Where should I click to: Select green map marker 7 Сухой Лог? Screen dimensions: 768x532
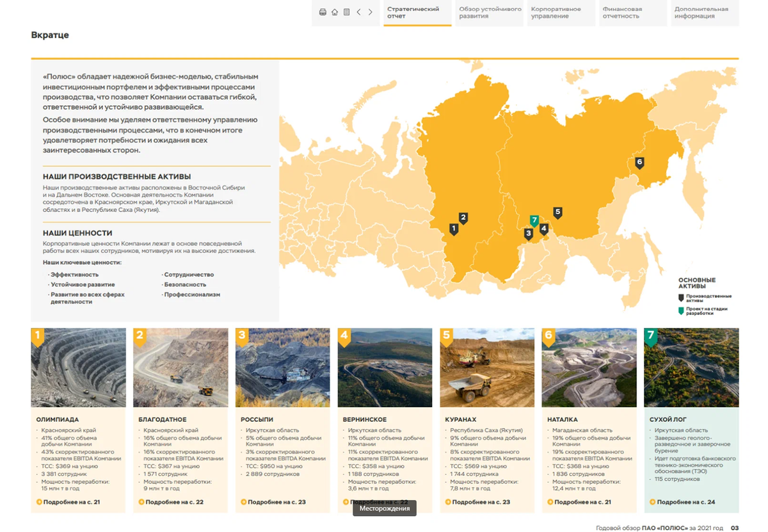tap(534, 221)
